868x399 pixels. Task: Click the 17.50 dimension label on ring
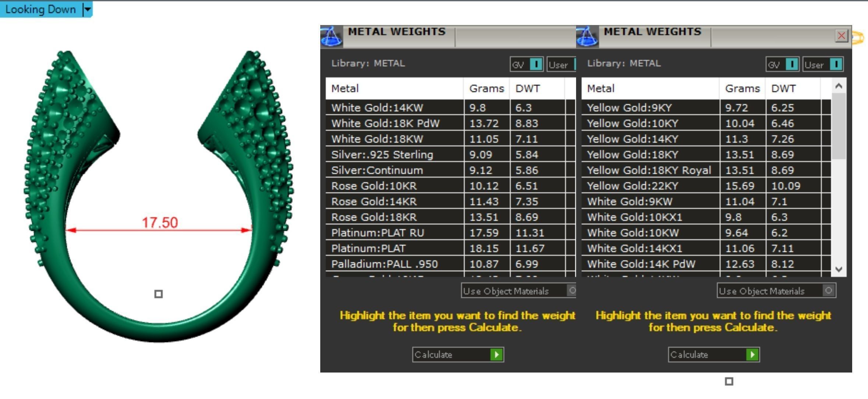pos(160,222)
